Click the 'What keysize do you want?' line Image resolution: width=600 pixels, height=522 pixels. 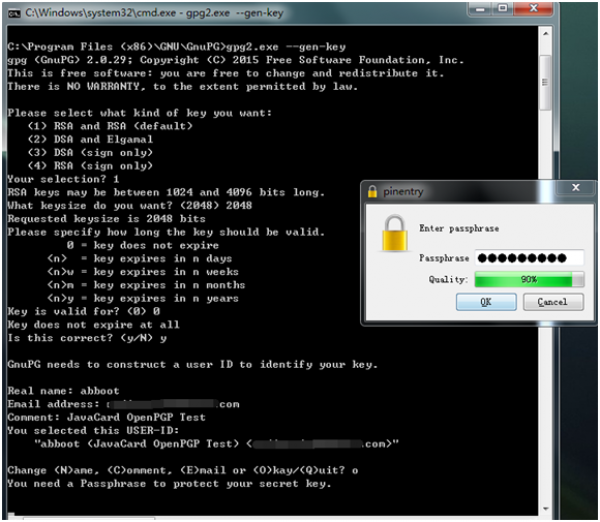[x=130, y=206]
